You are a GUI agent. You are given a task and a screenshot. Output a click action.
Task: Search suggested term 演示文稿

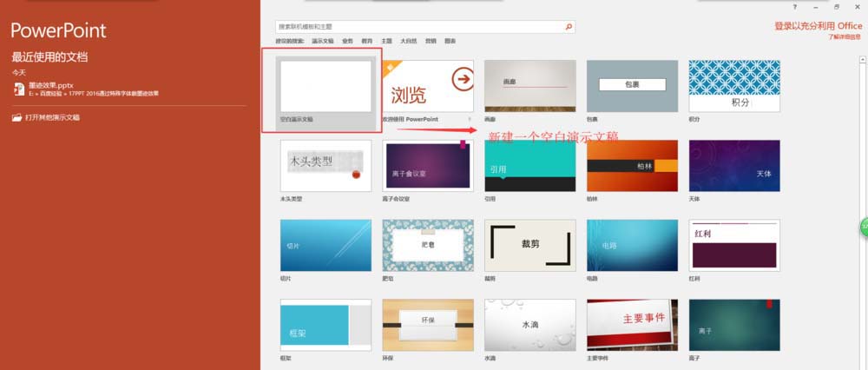click(x=323, y=41)
